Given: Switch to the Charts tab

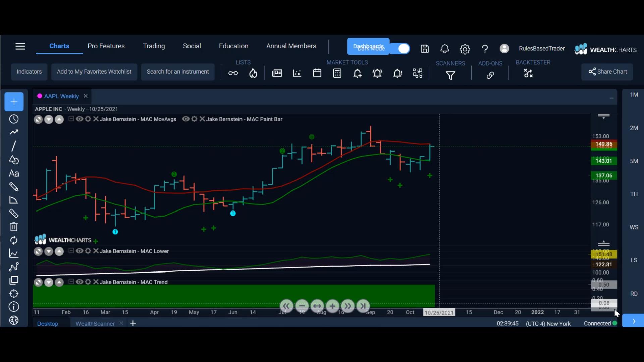Looking at the screenshot, I should pos(59,46).
